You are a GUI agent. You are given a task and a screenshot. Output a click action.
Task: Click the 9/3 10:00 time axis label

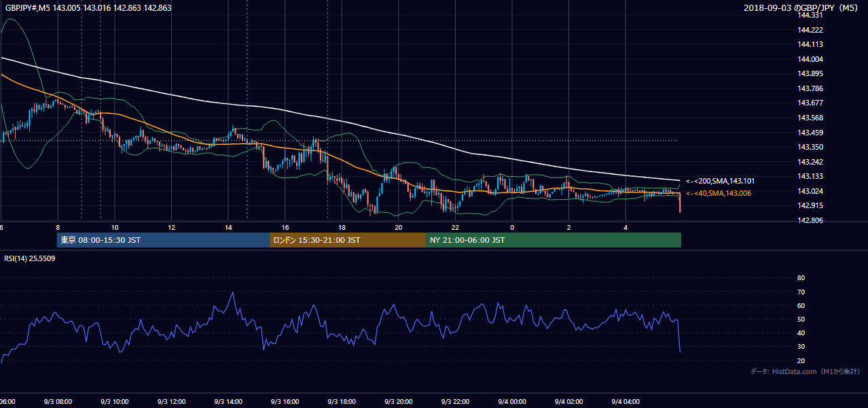coord(115,402)
